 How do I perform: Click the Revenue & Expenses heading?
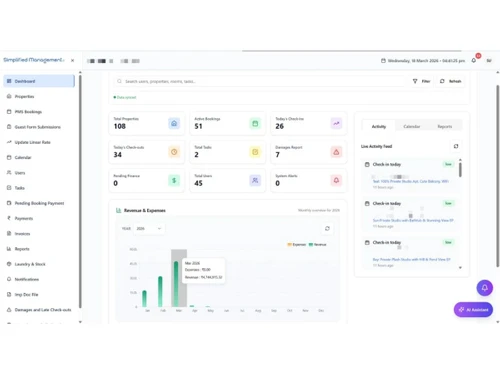coord(145,211)
